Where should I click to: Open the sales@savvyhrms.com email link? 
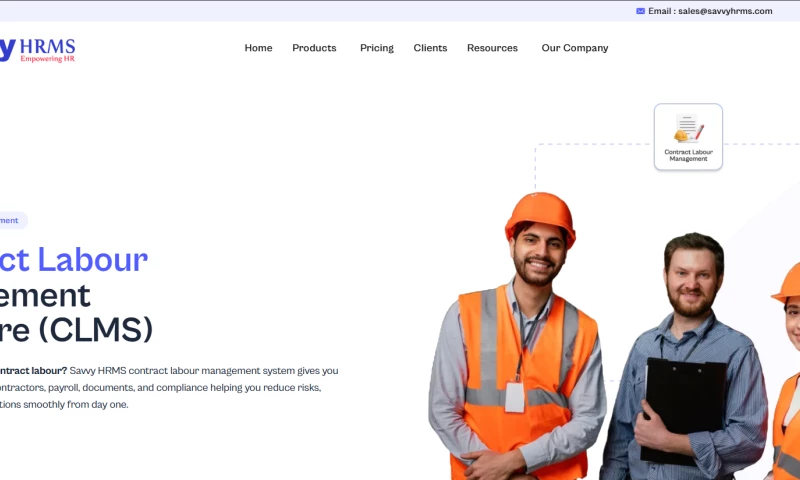725,11
